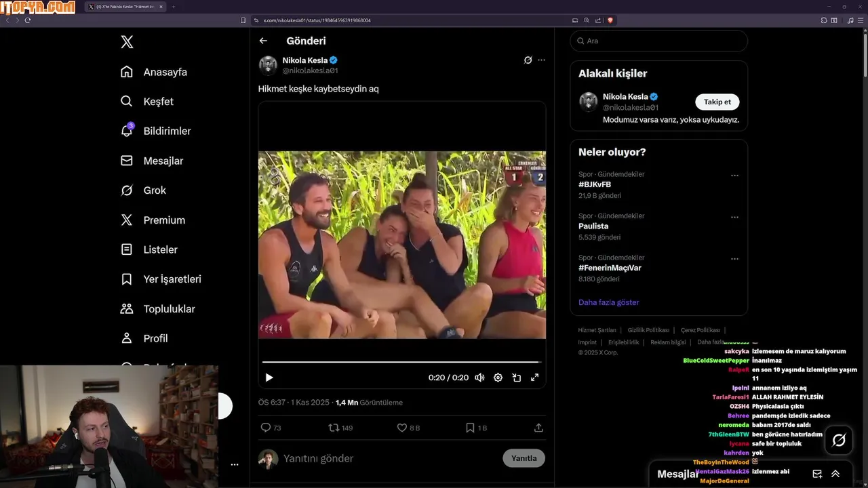Image resolution: width=868 pixels, height=488 pixels.
Task: Open the Çerez Politikası footer link
Action: [701, 330]
